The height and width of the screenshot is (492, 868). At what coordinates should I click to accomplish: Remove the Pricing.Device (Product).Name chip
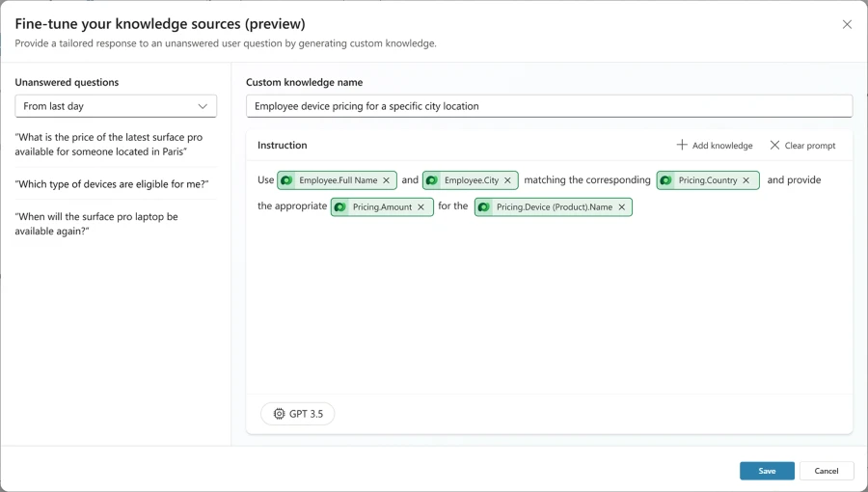click(621, 207)
